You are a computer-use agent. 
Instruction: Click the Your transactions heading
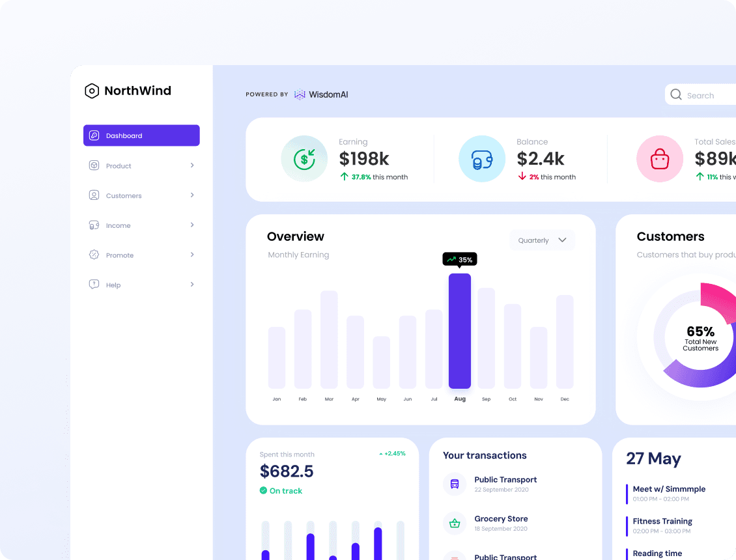point(485,455)
